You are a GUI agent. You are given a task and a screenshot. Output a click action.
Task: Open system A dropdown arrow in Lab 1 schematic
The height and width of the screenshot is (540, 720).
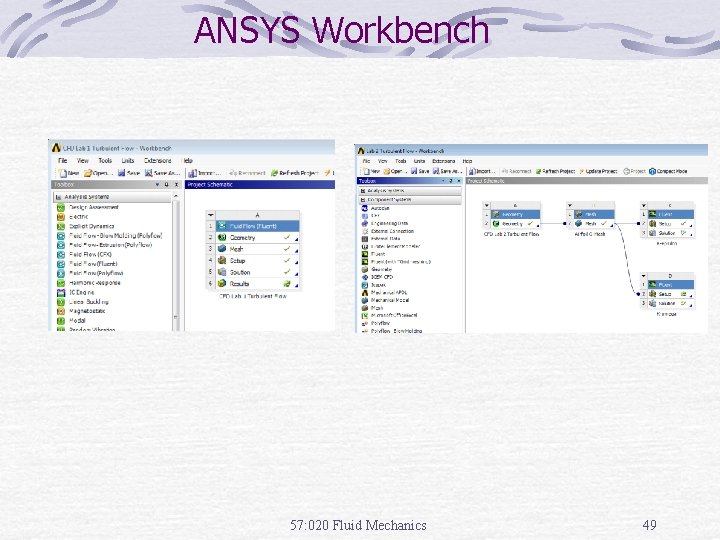pos(211,215)
